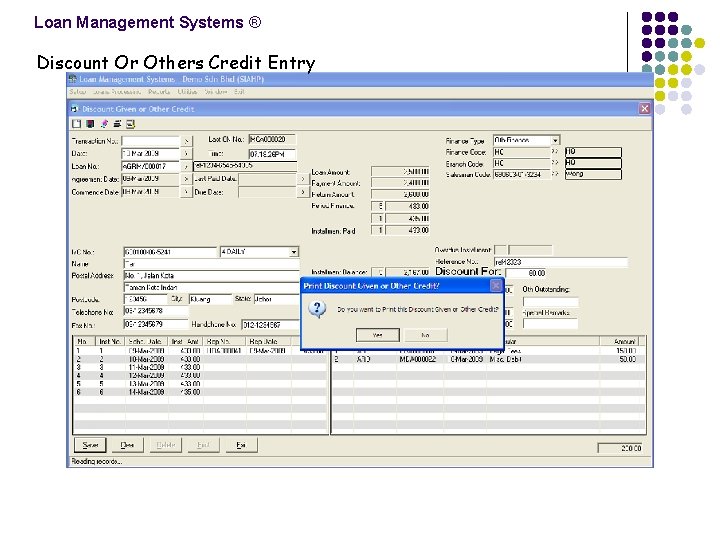The height and width of the screenshot is (540, 720).
Task: Click the Clear button at bottom
Action: [x=127, y=445]
